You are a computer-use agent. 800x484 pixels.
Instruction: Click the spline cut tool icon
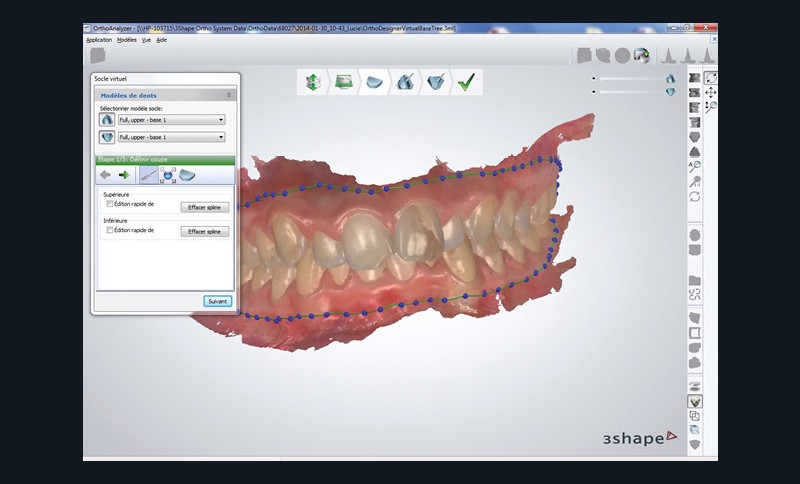pyautogui.click(x=148, y=175)
